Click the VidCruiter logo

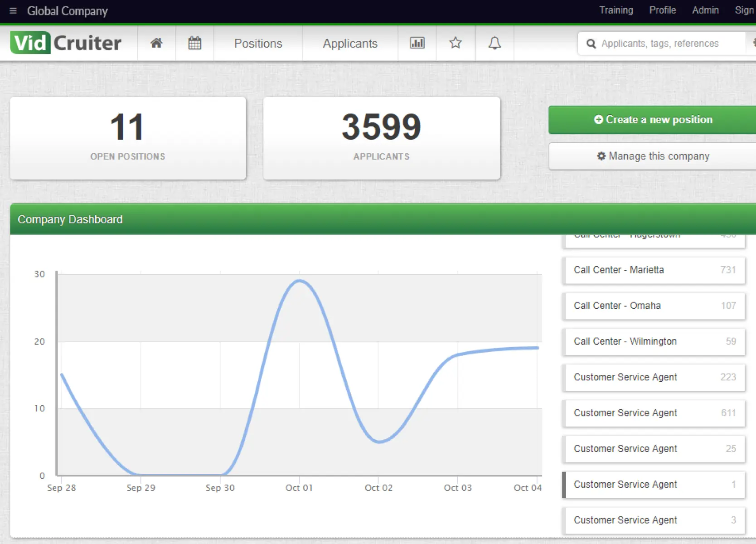click(x=65, y=43)
